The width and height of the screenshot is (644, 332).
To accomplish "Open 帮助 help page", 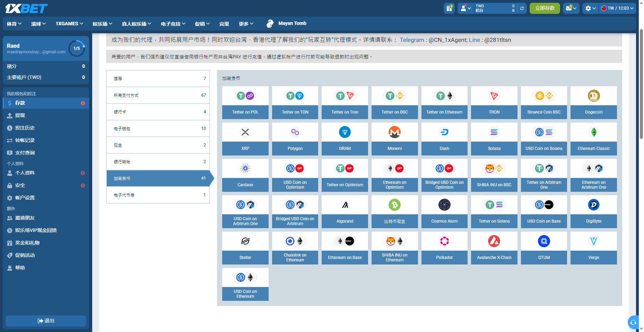I will pos(46,268).
